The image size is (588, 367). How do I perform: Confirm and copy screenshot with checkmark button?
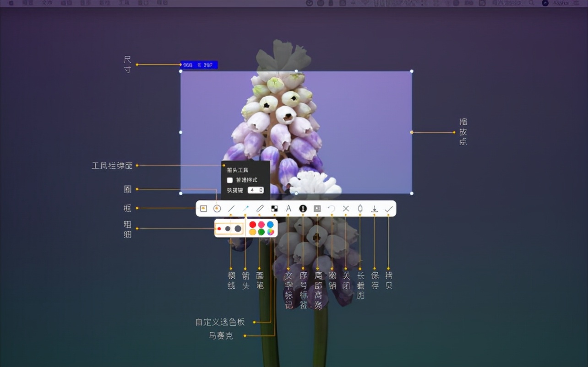pyautogui.click(x=388, y=208)
